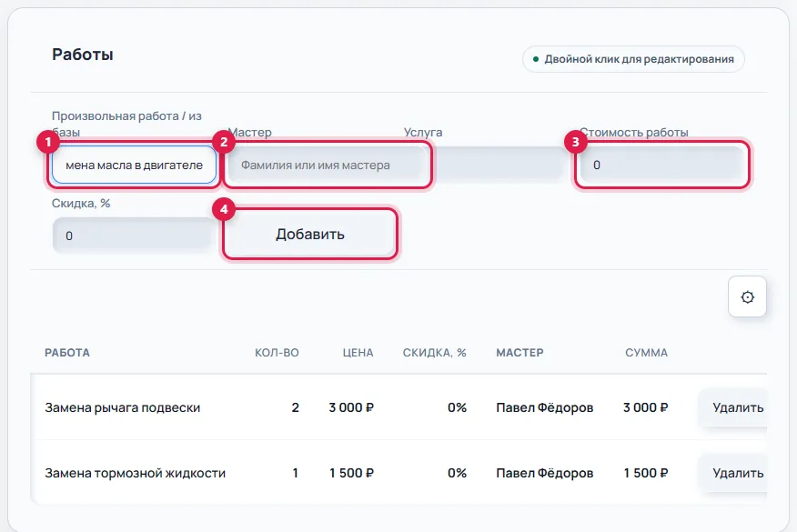Click the МАСТЕР column header
The width and height of the screenshot is (797, 532).
(x=520, y=353)
